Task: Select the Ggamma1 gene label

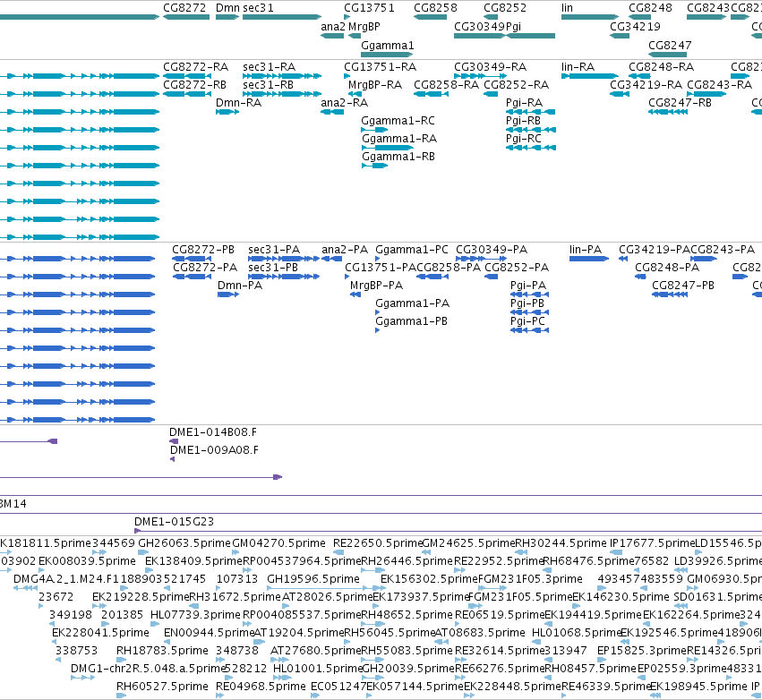Action: click(x=388, y=46)
